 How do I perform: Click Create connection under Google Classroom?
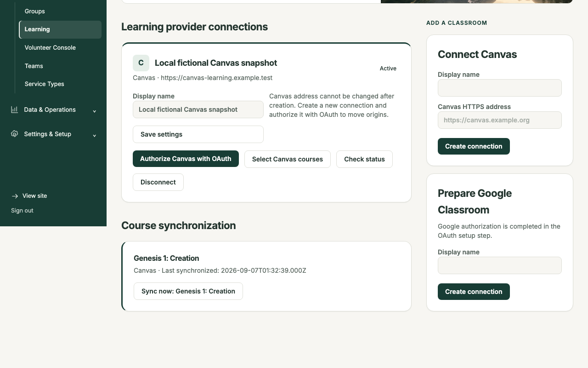pos(474,292)
